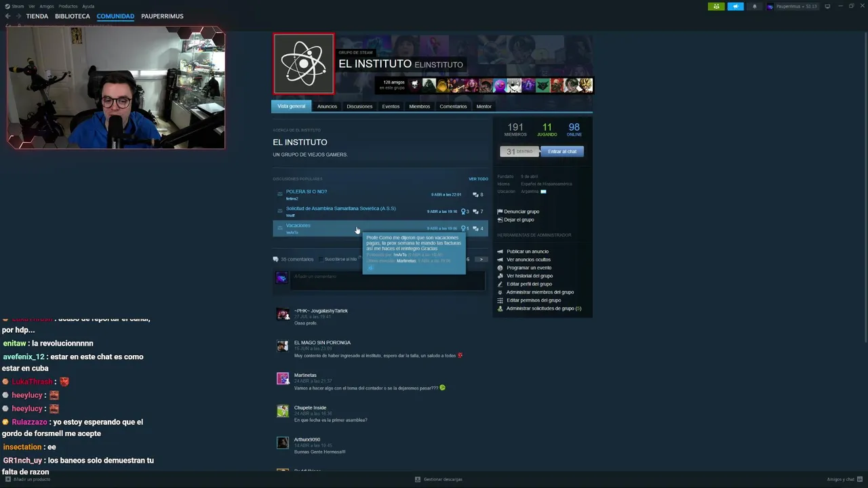Click the 191 MIEMBROS count

[x=515, y=129]
